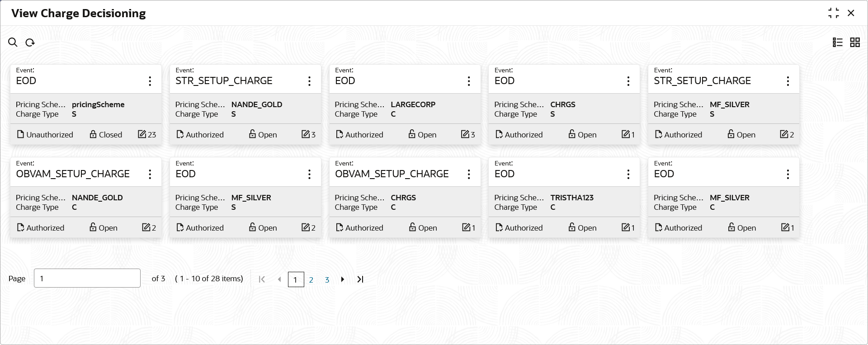Screen dimensions: 868x345
Task: Open kebab menu on NANDE_GOLD STR_SETUP_CHARGE card
Action: (x=309, y=81)
